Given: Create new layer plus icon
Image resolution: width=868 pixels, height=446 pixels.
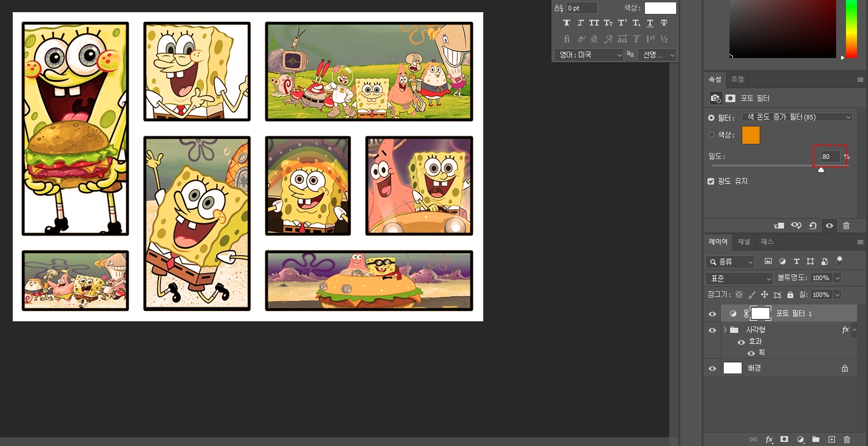Looking at the screenshot, I should click(831, 440).
